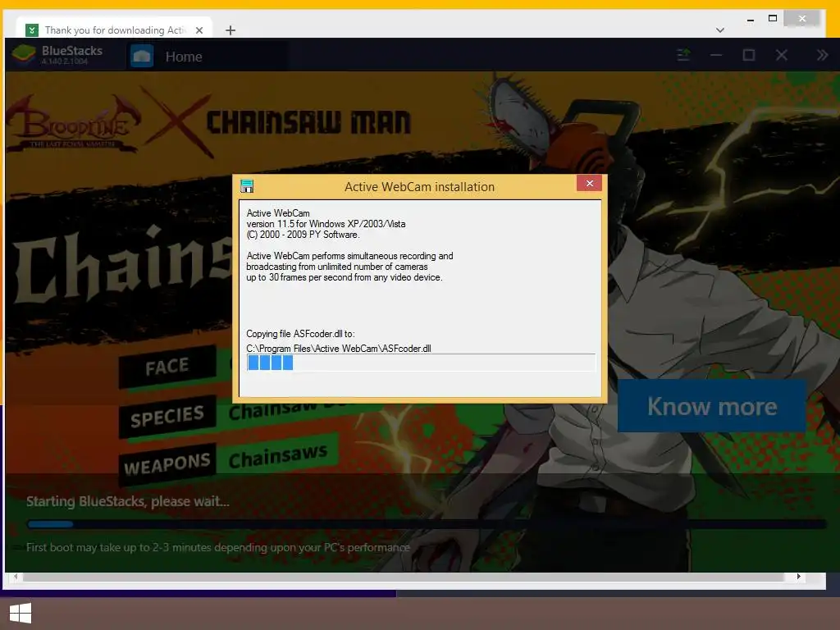The width and height of the screenshot is (840, 630).
Task: Click the C:\Program Files install path text
Action: (339, 348)
